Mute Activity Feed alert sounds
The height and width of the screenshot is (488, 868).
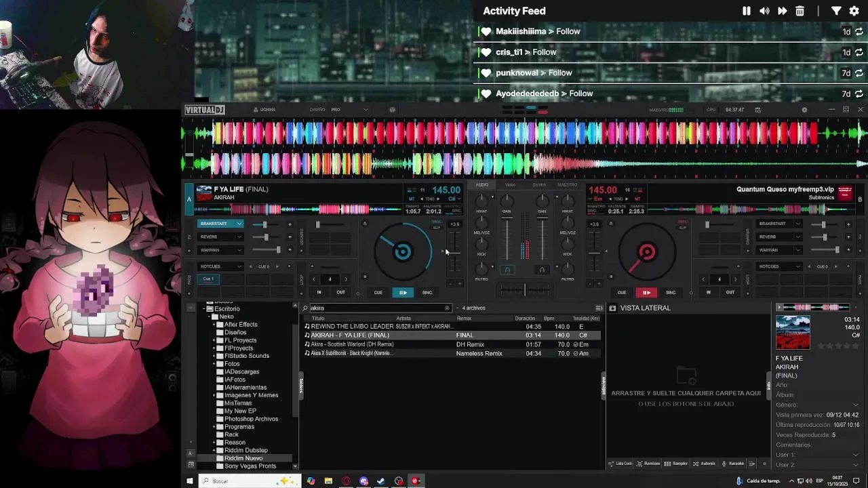(764, 11)
